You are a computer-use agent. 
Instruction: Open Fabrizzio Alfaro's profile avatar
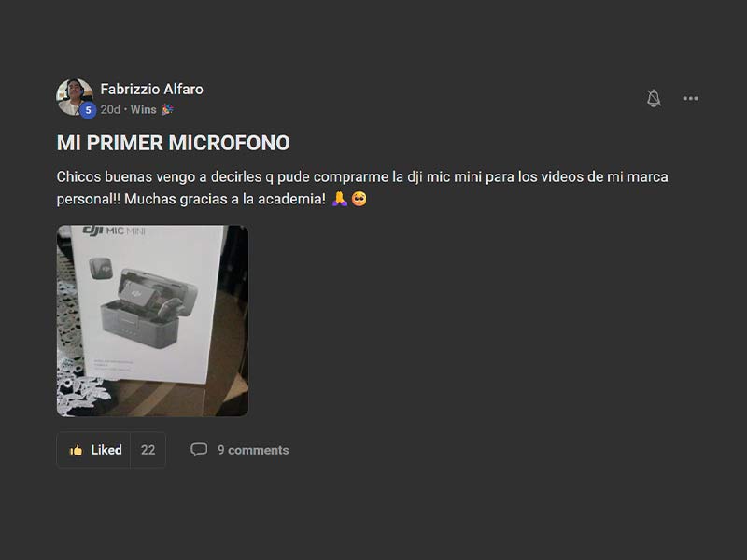[x=75, y=97]
